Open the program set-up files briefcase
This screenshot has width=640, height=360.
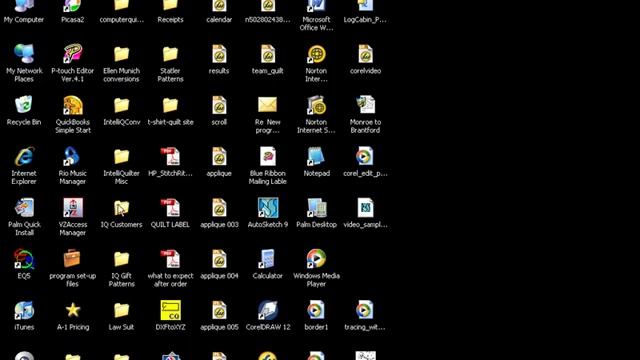pos(73,259)
